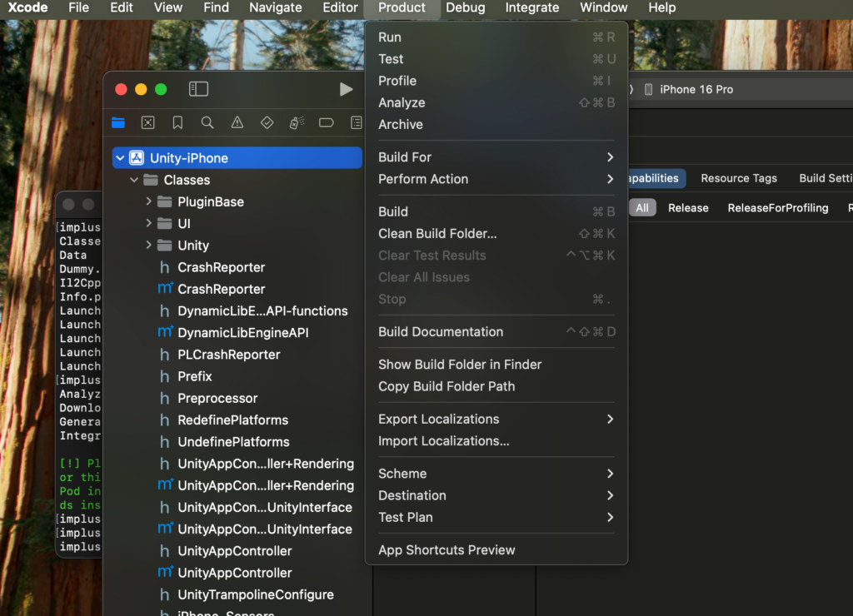Open the Debug navigator spray icon

[x=297, y=122]
